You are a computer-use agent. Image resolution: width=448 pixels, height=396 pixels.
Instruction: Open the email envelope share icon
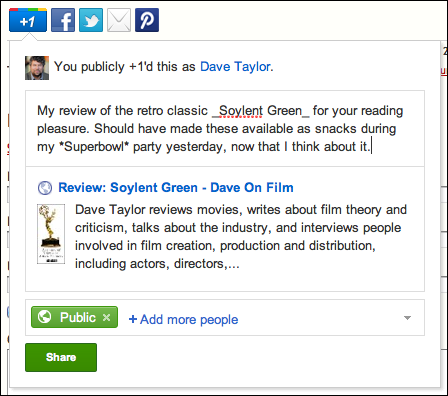click(x=119, y=20)
